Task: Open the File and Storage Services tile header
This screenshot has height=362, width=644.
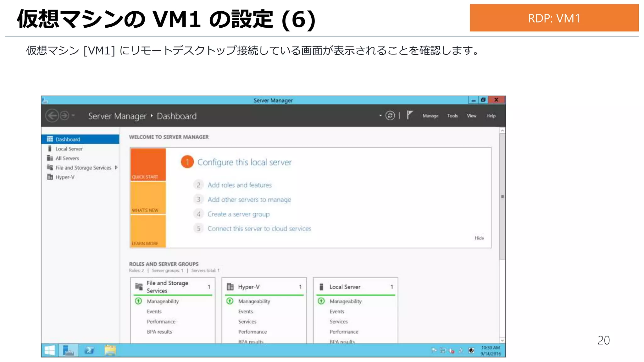Action: pos(173,287)
